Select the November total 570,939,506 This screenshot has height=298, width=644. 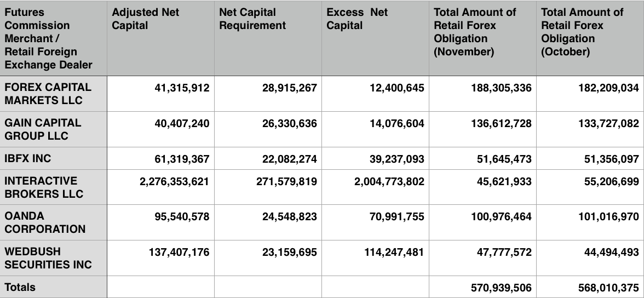pyautogui.click(x=501, y=288)
